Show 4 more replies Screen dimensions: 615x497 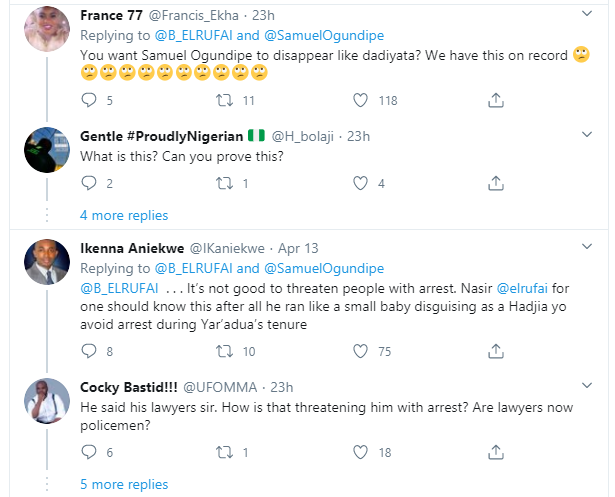coord(123,215)
